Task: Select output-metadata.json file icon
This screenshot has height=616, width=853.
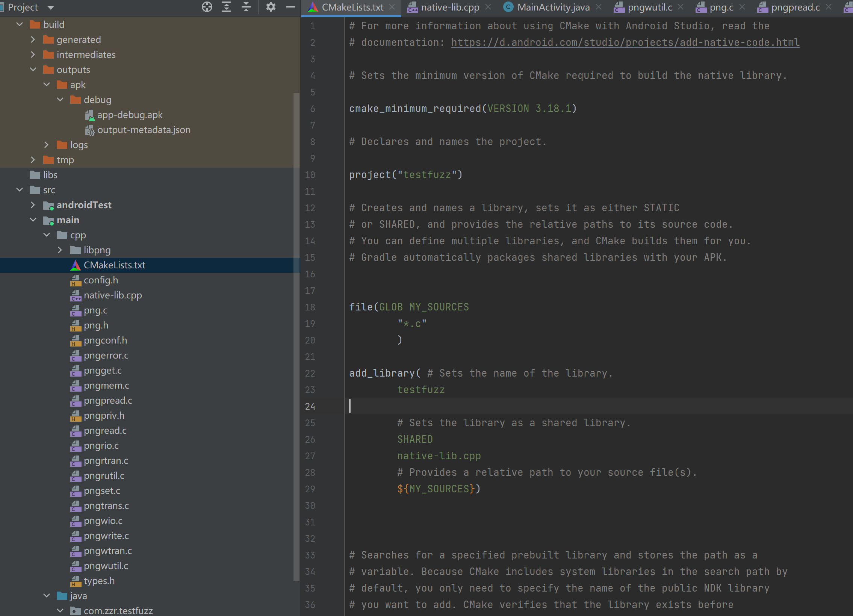Action: click(89, 130)
